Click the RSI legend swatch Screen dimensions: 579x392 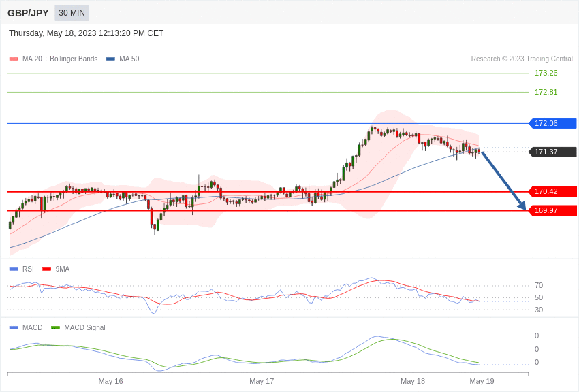point(14,269)
